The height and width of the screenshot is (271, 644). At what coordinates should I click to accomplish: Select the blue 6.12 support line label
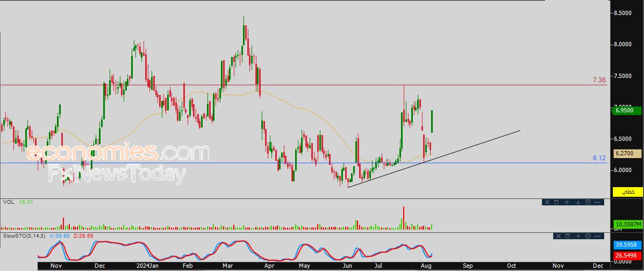pyautogui.click(x=599, y=158)
